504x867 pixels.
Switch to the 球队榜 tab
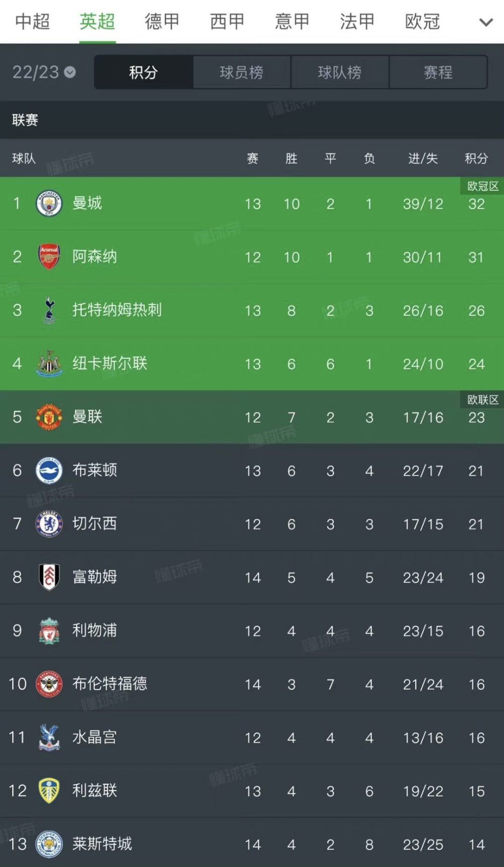tap(340, 72)
